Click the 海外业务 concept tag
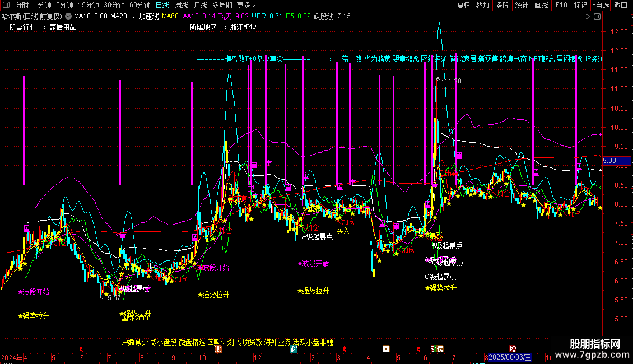Image resolution: width=633 pixels, height=364 pixels. click(277, 342)
